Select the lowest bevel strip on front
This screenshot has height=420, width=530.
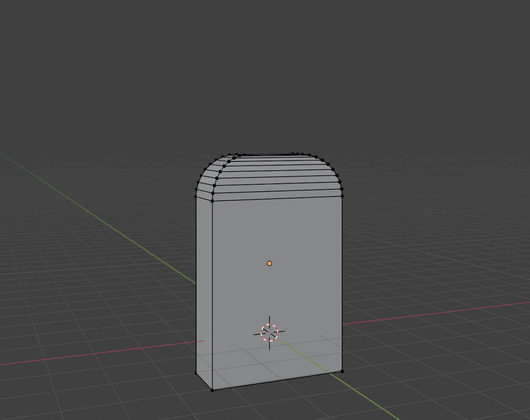277,196
